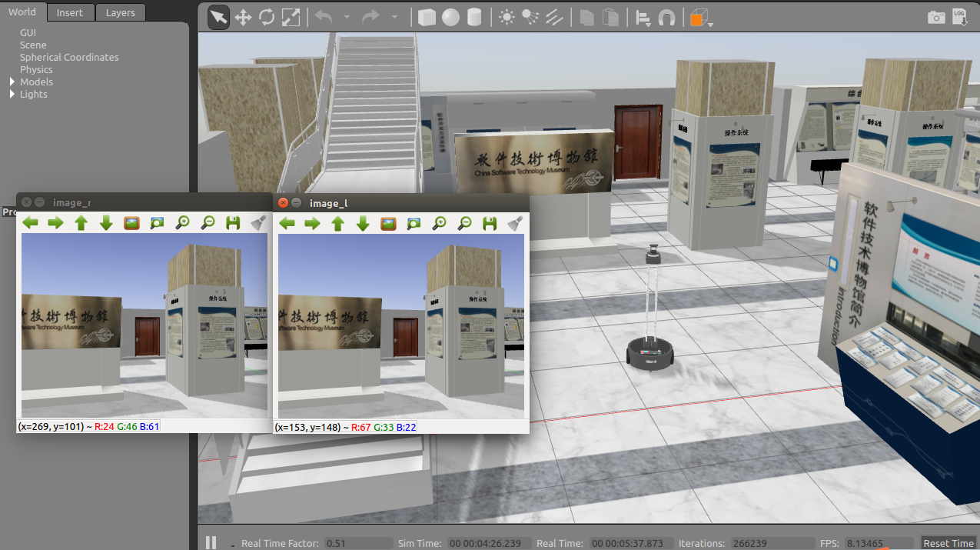980x550 pixels.
Task: Add a point light
Action: point(507,18)
